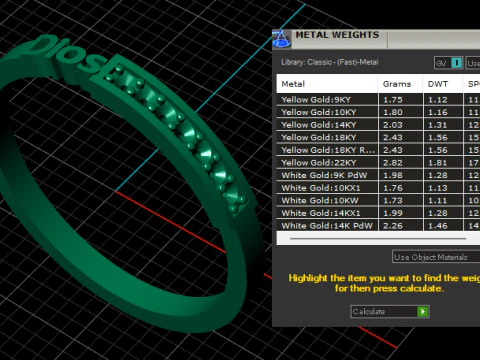This screenshot has height=360, width=480.
Task: Click the 1.12 DWT value
Action: (438, 100)
